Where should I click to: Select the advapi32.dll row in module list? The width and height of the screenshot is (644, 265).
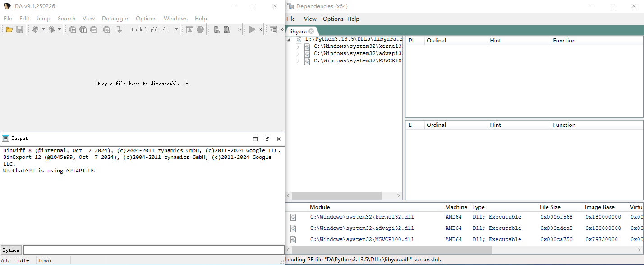(x=362, y=228)
